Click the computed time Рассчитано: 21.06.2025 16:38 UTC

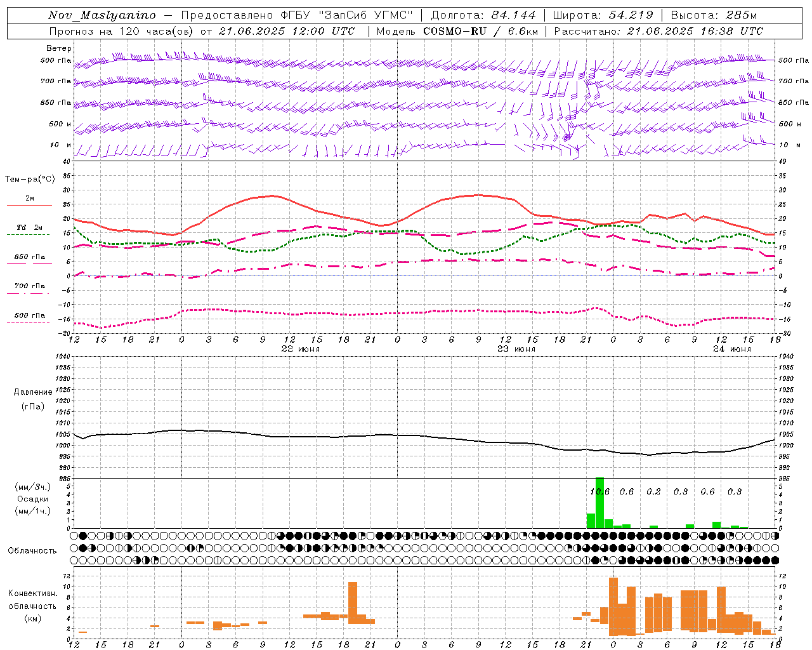tap(658, 31)
